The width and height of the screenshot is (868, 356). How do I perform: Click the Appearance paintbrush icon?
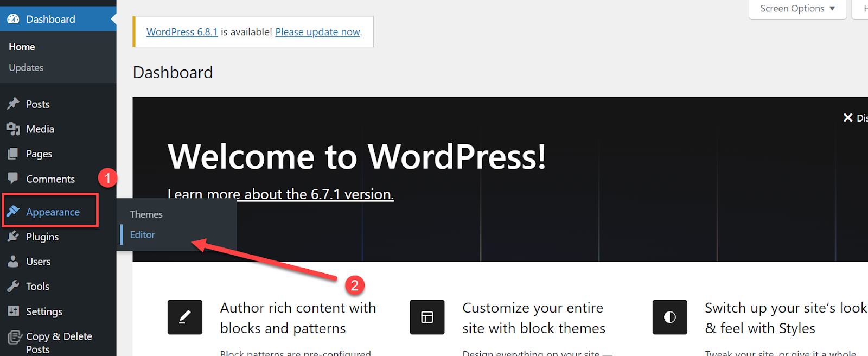pyautogui.click(x=14, y=211)
